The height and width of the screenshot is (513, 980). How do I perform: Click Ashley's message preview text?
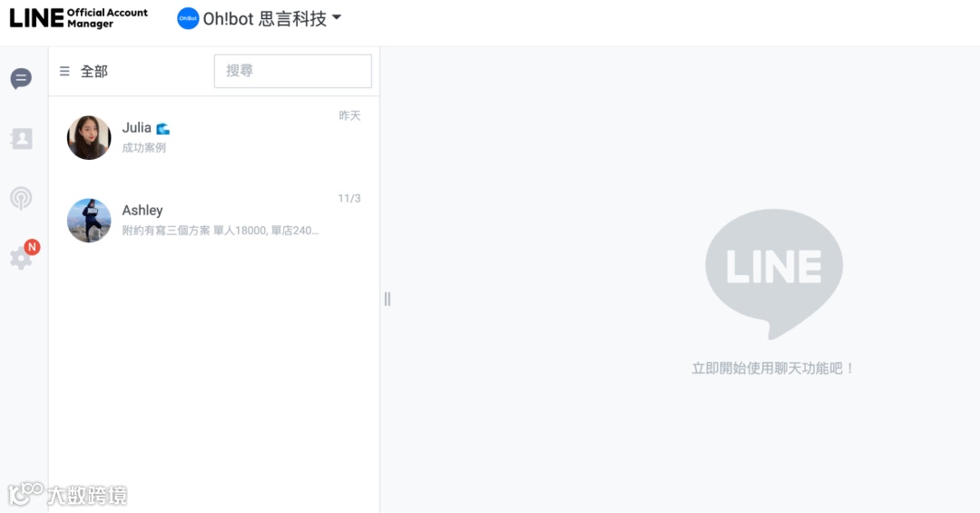[220, 231]
